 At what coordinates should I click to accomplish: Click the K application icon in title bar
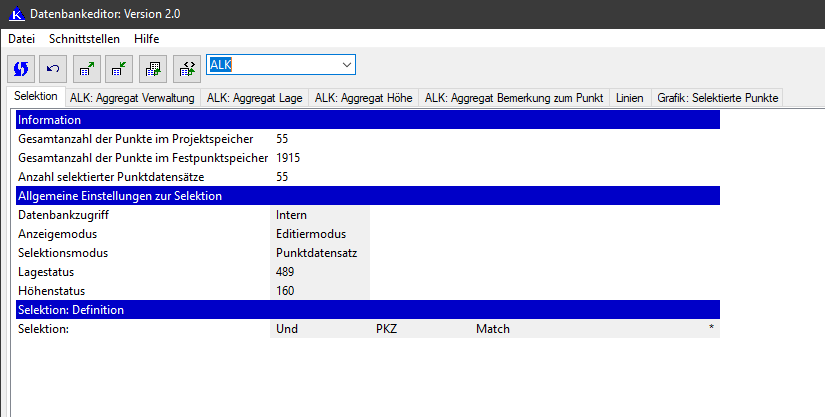[17, 14]
